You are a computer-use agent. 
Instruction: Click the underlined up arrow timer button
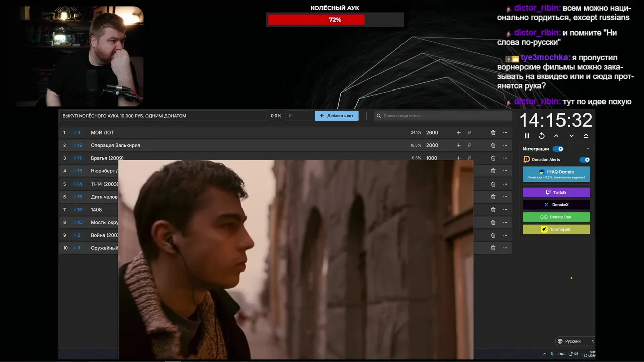point(586,136)
